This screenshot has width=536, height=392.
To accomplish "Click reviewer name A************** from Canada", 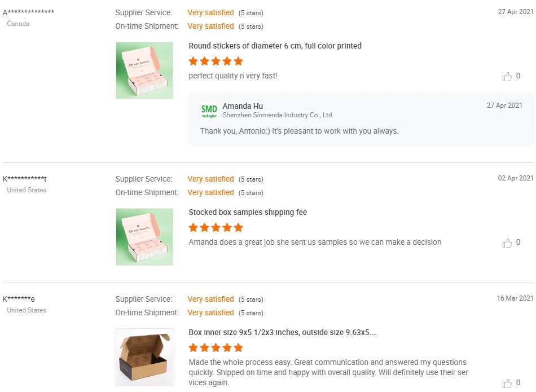I will coord(28,12).
